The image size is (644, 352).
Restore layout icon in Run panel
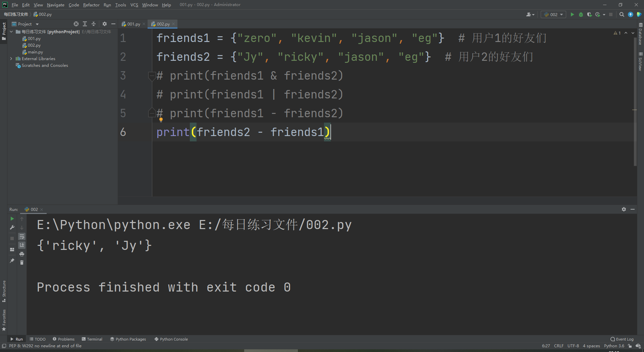[x=12, y=250]
